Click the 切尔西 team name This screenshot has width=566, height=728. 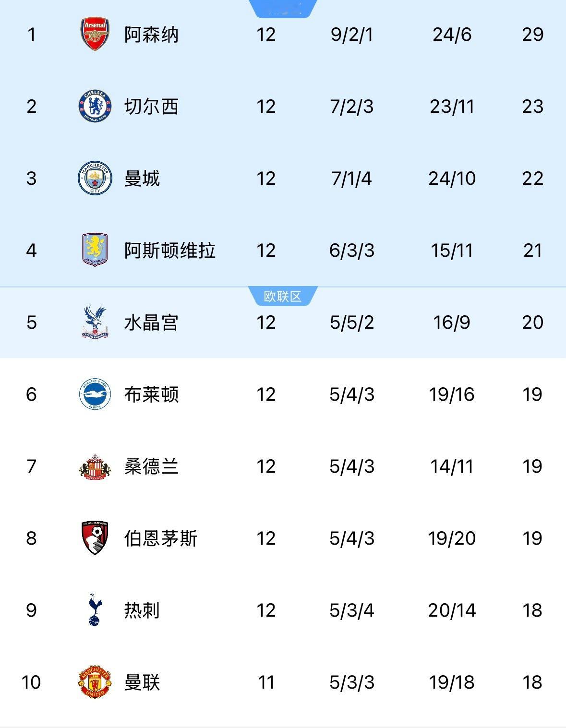click(x=151, y=107)
